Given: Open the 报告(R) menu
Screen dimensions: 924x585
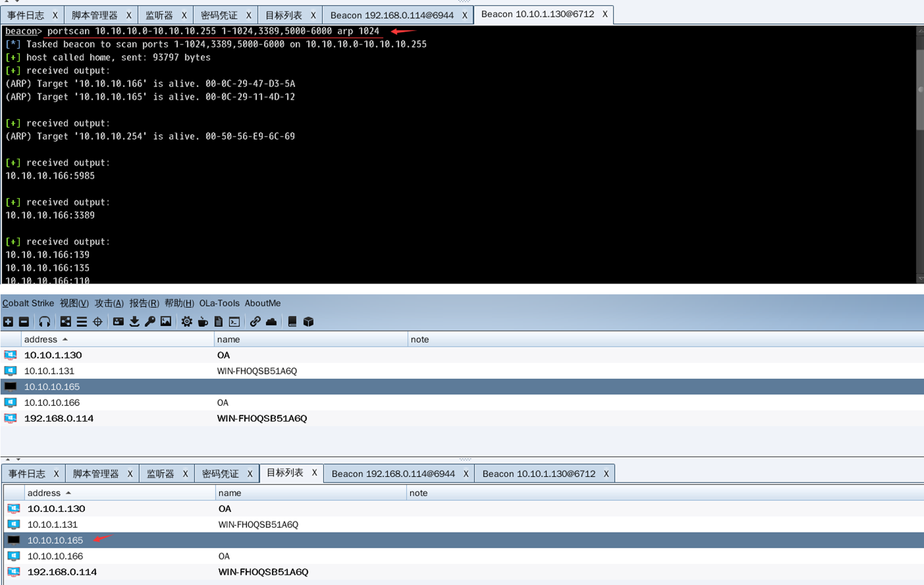Looking at the screenshot, I should (144, 303).
